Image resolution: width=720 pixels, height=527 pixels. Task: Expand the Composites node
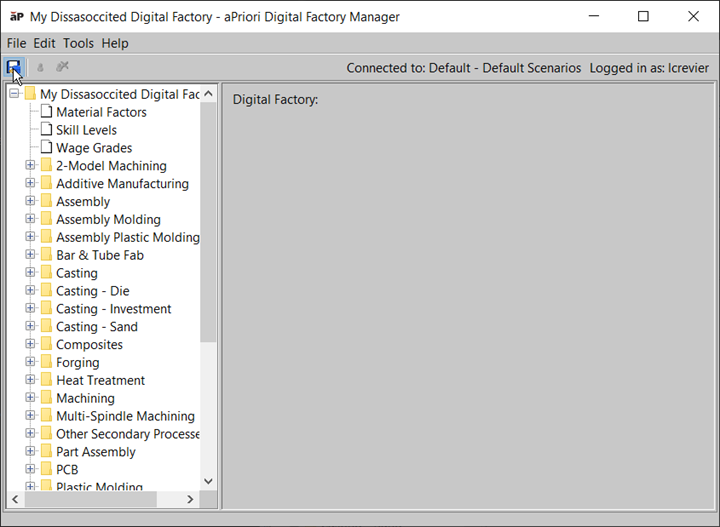point(30,344)
